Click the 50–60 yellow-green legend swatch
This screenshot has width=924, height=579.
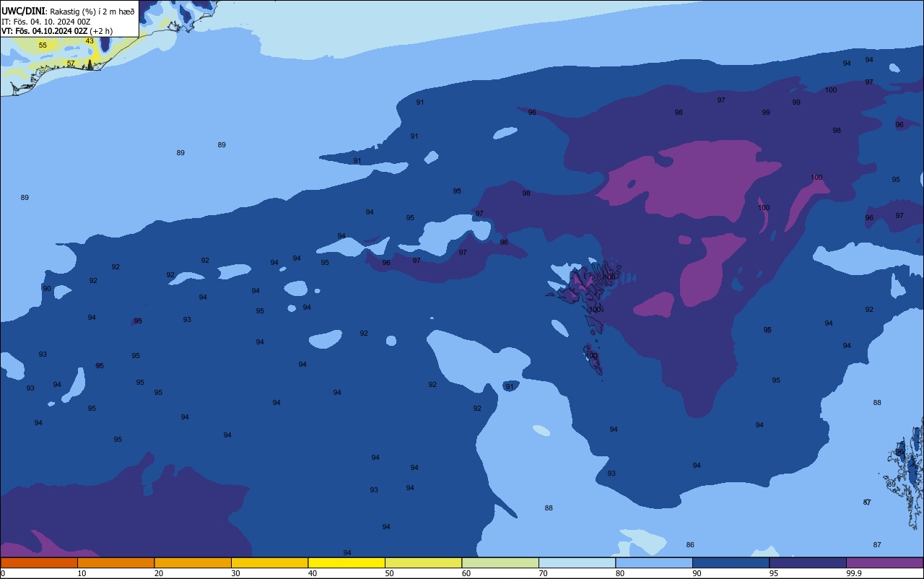(423, 562)
